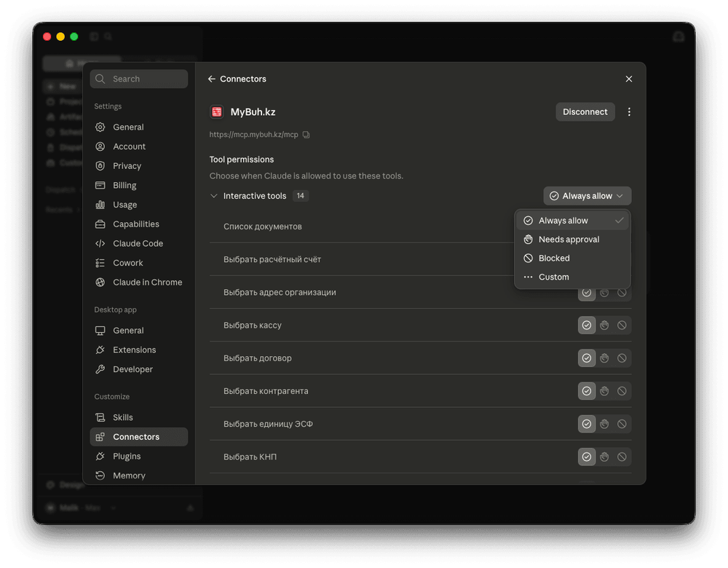Click the MyBuh.kz connector logo
728x568 pixels.
coord(217,112)
